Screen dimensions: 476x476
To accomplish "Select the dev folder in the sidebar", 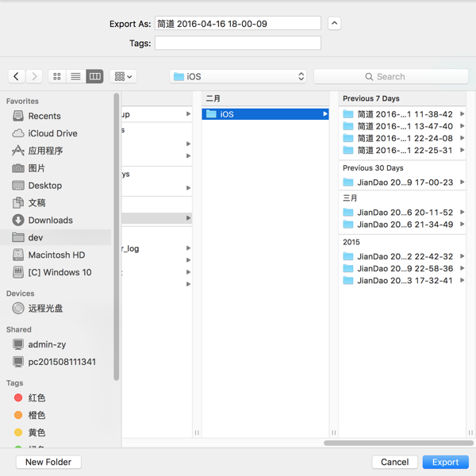I will (56, 237).
